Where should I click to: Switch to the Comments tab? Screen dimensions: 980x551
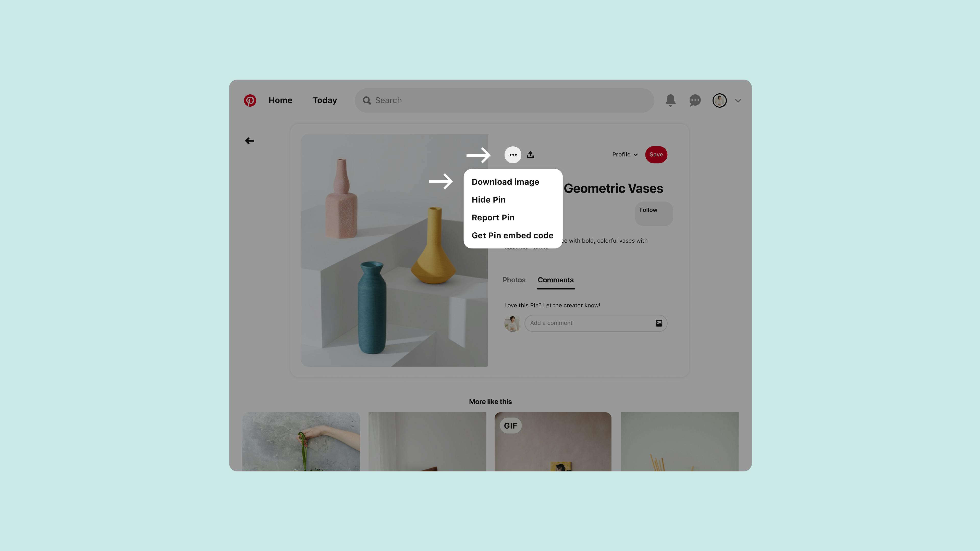555,280
